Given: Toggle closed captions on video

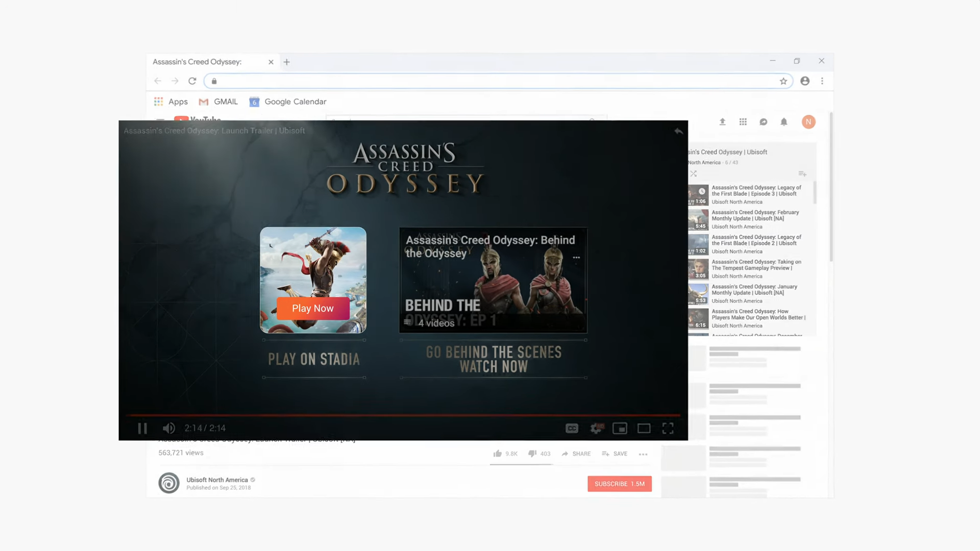Looking at the screenshot, I should [572, 429].
